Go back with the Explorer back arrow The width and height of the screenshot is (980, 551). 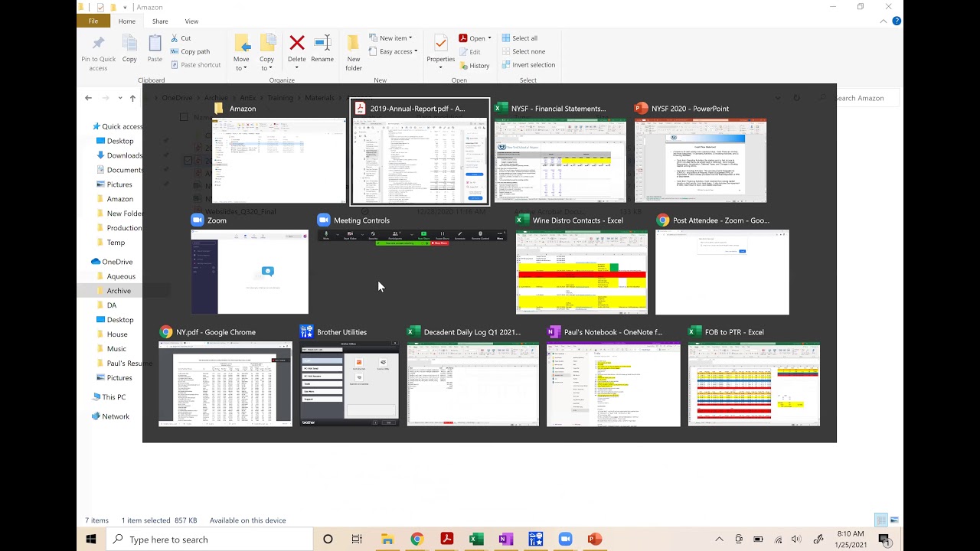pos(89,98)
